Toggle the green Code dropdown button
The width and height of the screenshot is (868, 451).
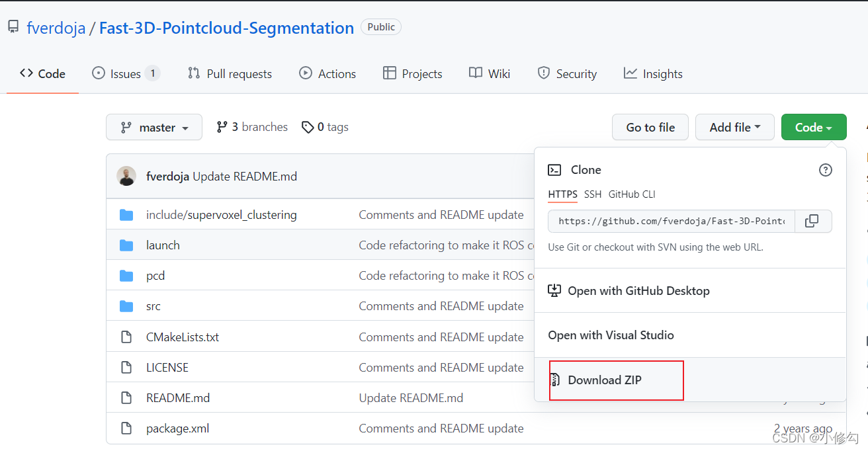point(814,128)
